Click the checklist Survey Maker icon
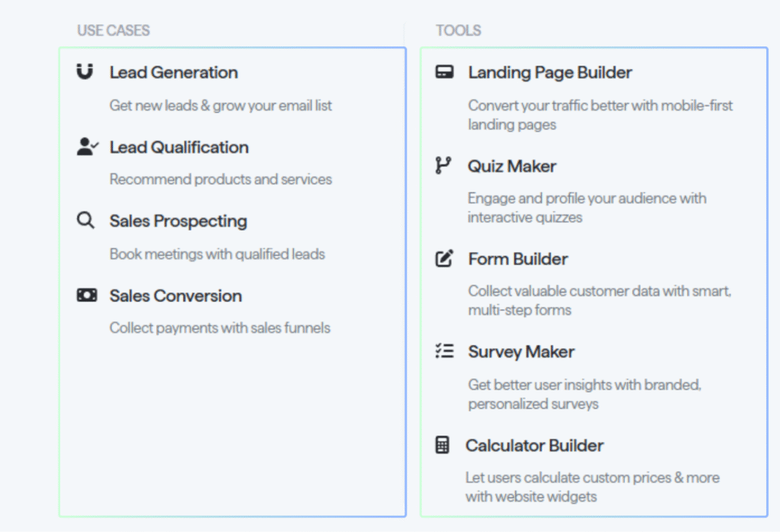 [444, 351]
